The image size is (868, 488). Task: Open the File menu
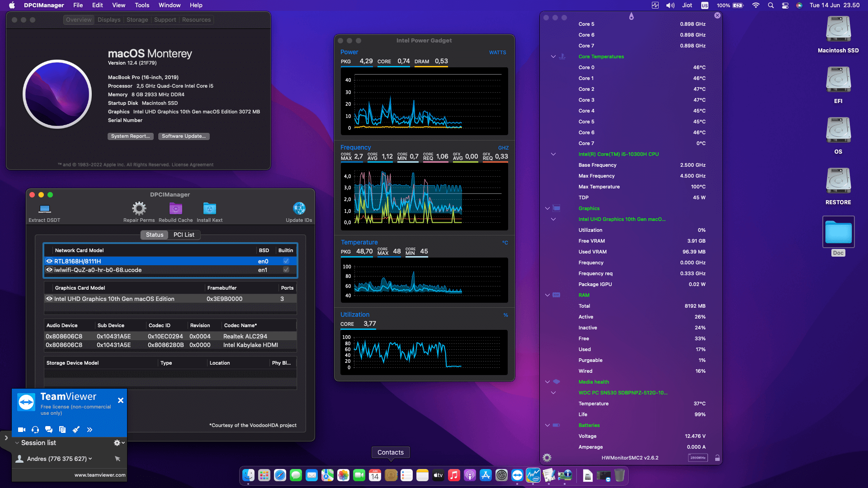[78, 5]
